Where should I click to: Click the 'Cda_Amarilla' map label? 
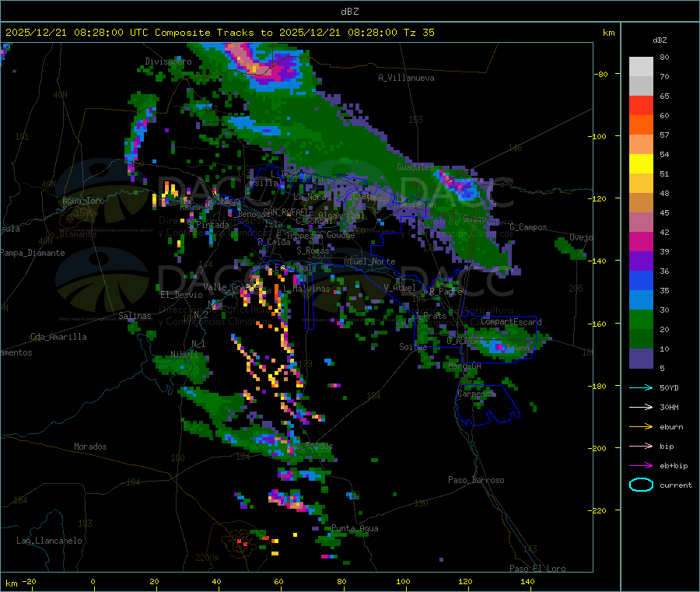pos(58,337)
